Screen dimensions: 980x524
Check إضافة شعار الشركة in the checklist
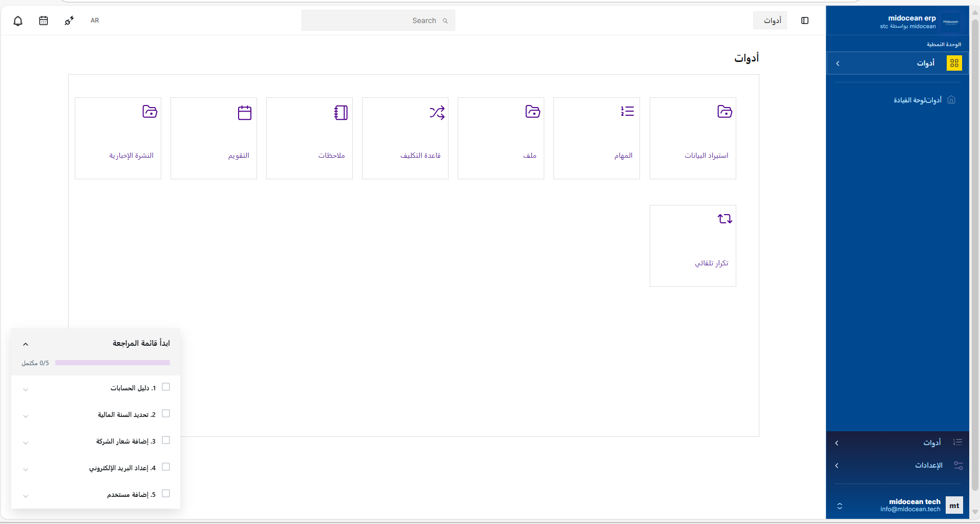pos(165,440)
